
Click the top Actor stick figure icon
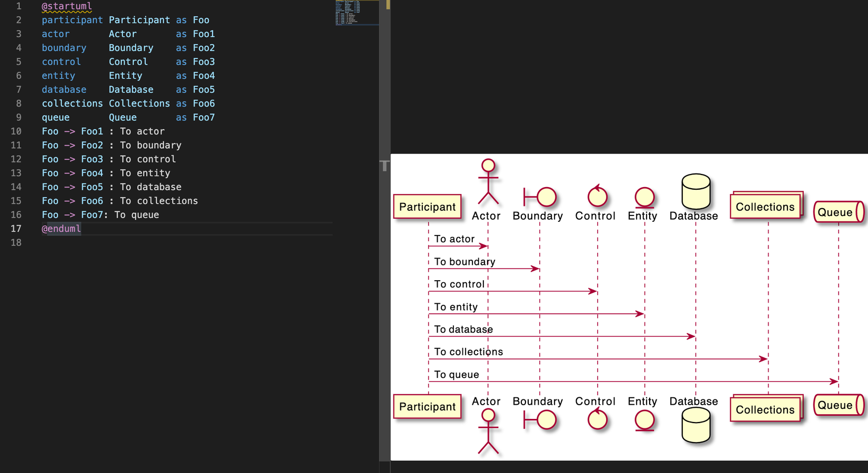[488, 182]
